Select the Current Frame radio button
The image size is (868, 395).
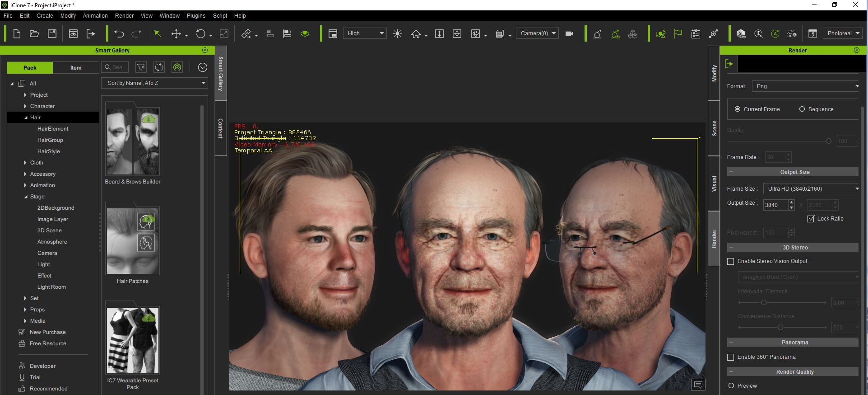[x=738, y=109]
